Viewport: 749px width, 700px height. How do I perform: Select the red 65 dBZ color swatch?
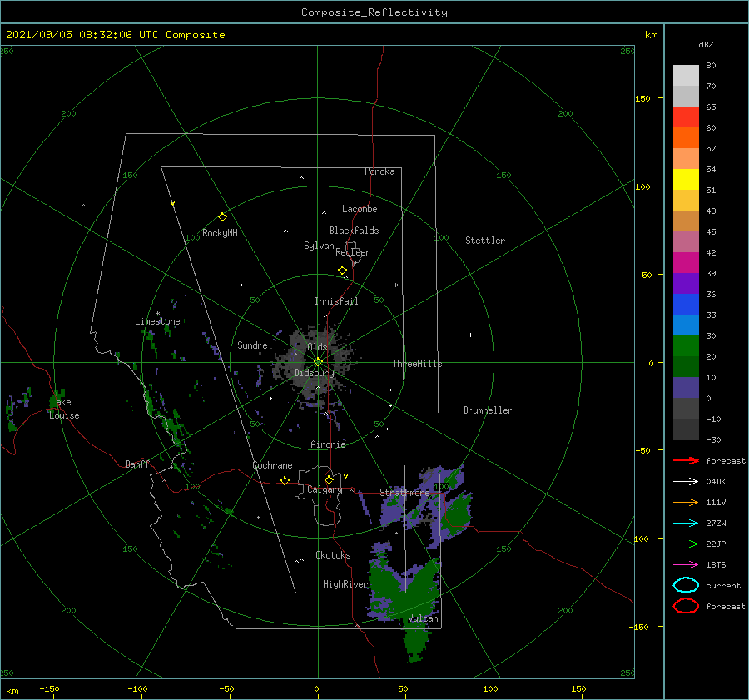point(686,117)
